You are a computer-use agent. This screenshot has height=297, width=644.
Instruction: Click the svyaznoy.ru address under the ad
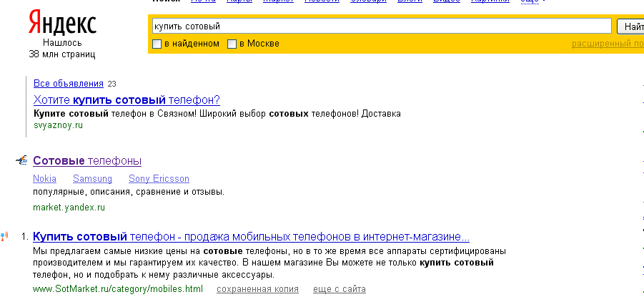[58, 125]
